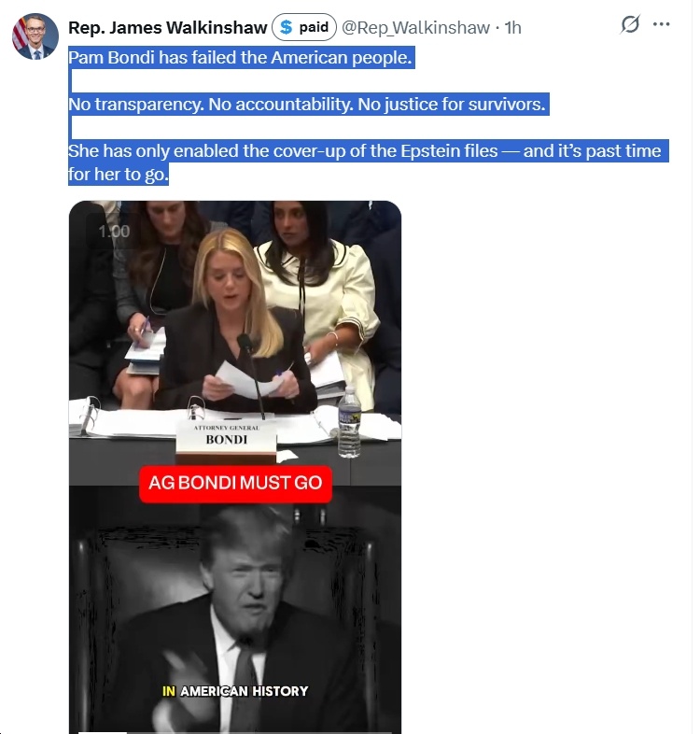Open the Grok explain-post icon
The image size is (700, 734).
tap(630, 24)
